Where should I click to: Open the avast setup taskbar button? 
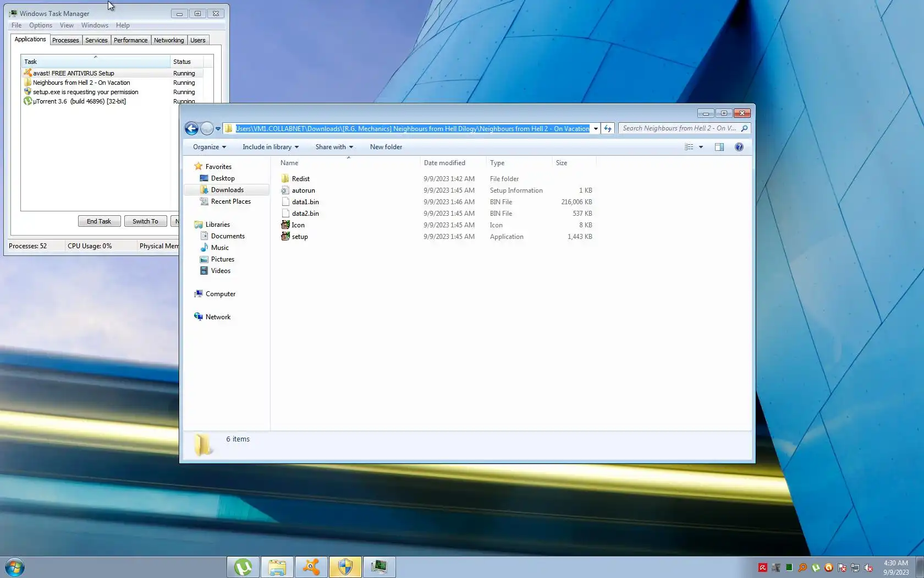point(311,567)
